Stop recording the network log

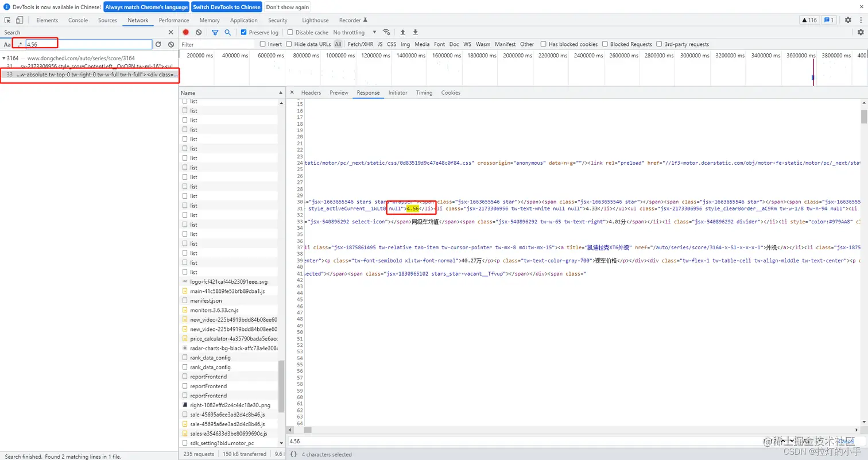(x=186, y=33)
